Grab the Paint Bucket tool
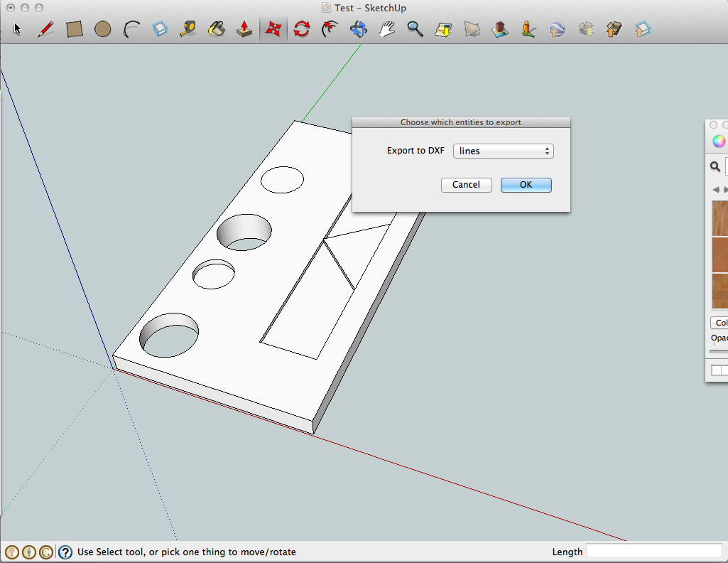 tap(217, 29)
